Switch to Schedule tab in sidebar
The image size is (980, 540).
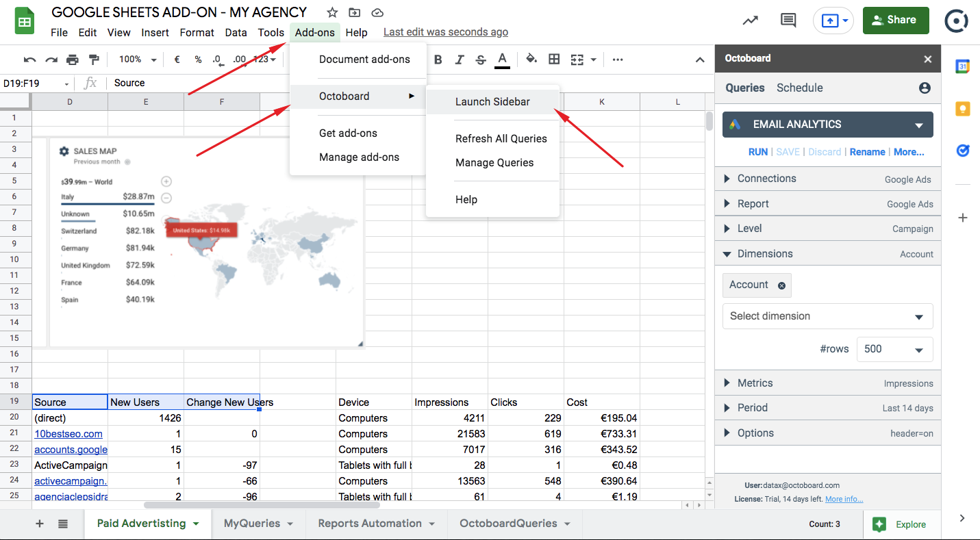800,88
